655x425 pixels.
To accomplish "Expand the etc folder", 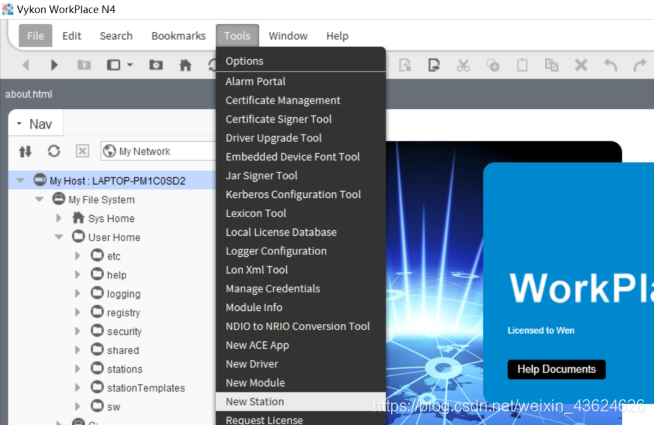I will click(78, 256).
